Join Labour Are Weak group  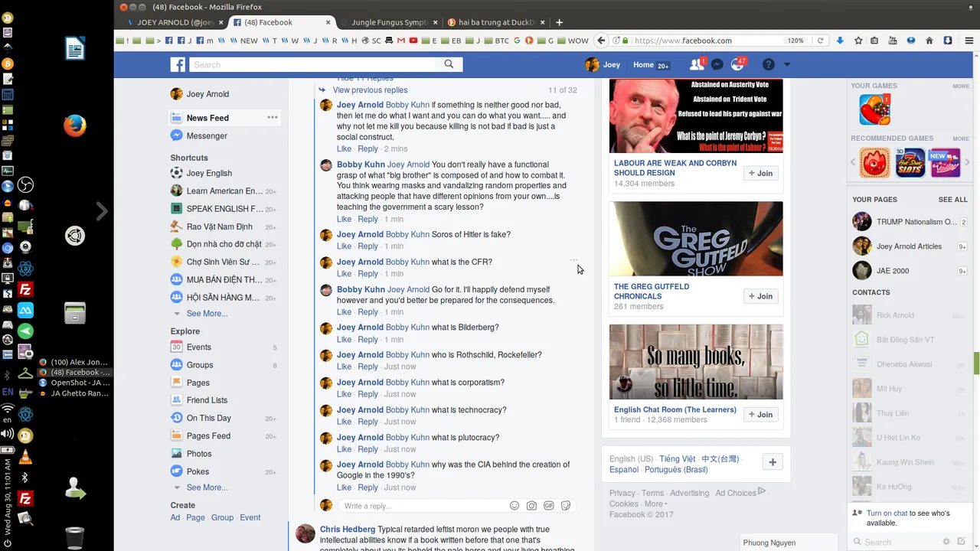coord(760,173)
